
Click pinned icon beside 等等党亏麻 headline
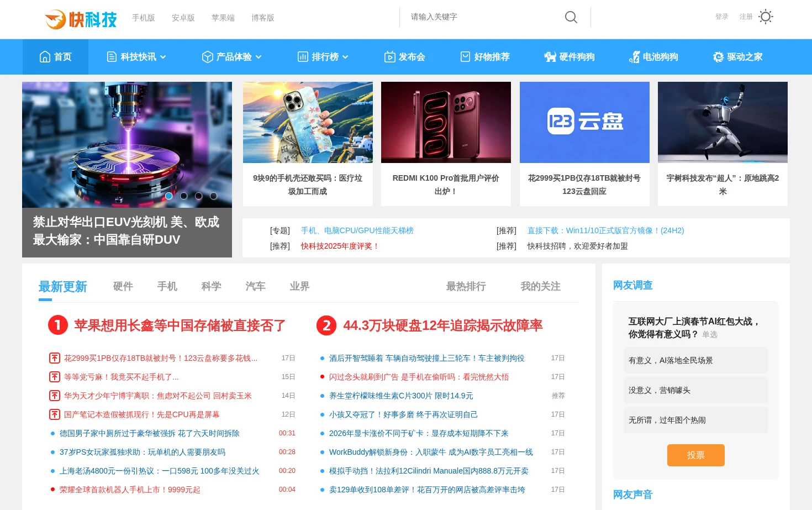(x=55, y=377)
